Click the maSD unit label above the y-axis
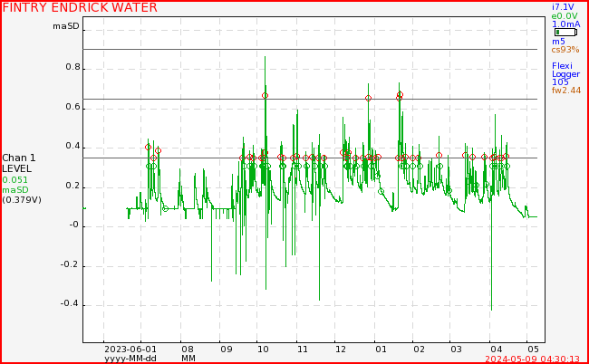Viewport: 589px width, 364px height. click(x=66, y=26)
